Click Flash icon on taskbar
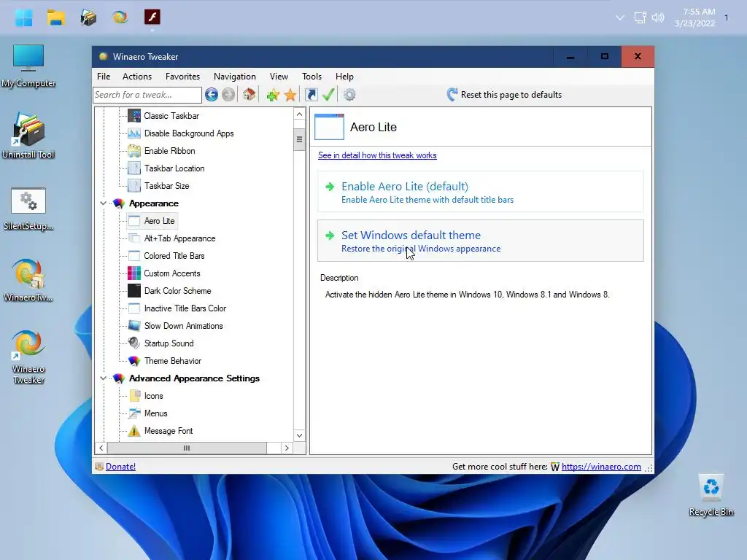Screen dimensions: 747x560 152,17
